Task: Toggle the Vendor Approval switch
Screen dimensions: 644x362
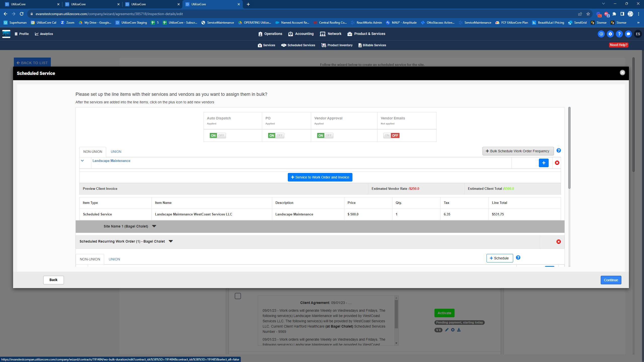Action: (x=325, y=135)
